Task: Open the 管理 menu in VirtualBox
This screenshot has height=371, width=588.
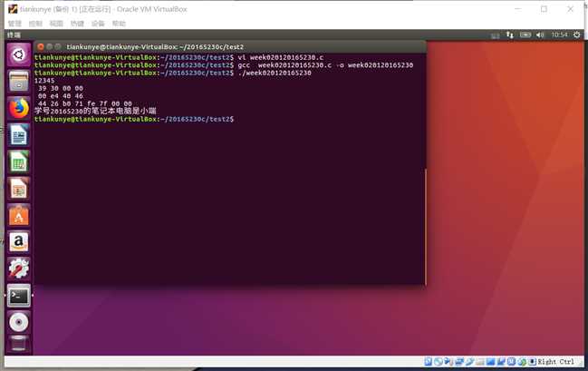Action: click(14, 24)
